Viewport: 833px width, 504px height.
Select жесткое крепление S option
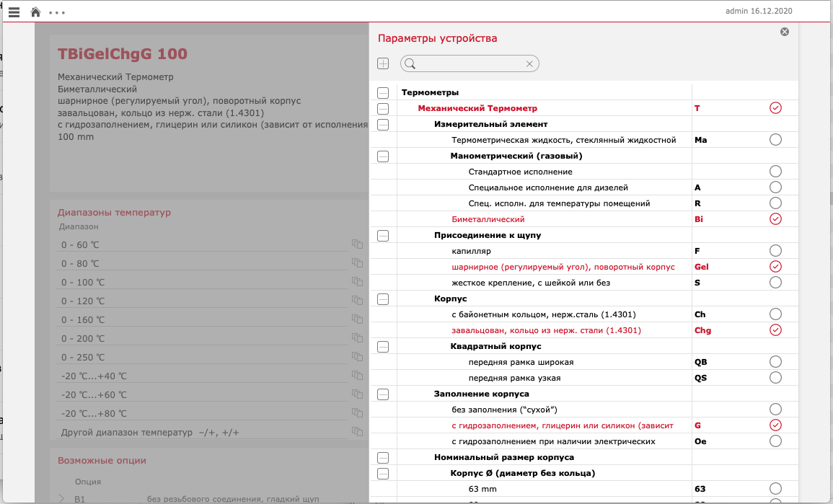coord(775,282)
